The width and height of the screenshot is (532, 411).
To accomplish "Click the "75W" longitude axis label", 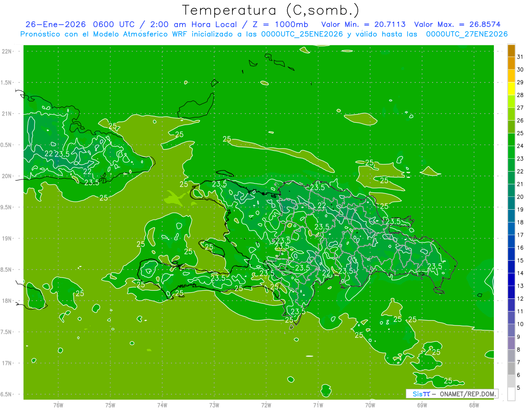I will coord(110,405).
